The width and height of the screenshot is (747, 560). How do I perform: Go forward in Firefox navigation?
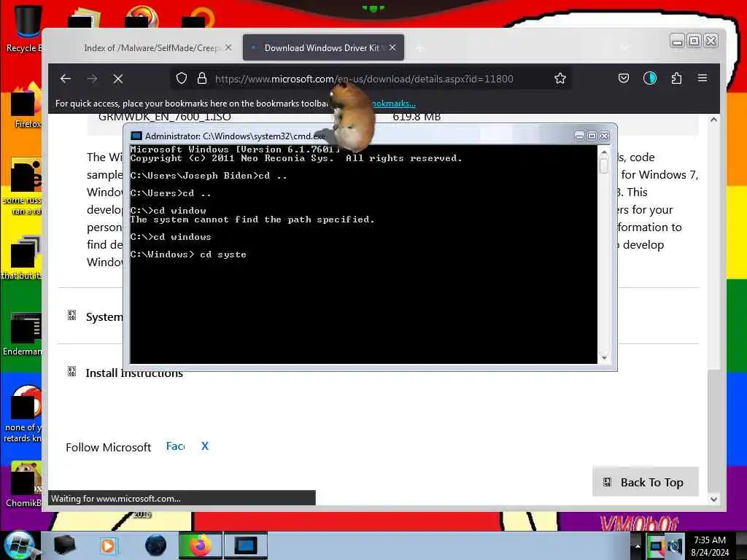(92, 79)
